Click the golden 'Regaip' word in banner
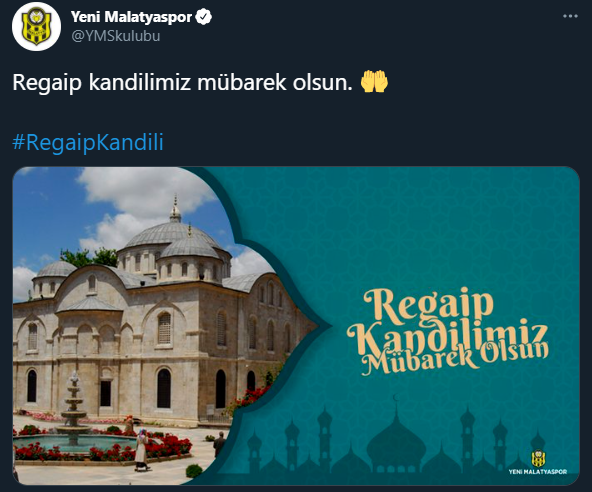 [x=428, y=307]
